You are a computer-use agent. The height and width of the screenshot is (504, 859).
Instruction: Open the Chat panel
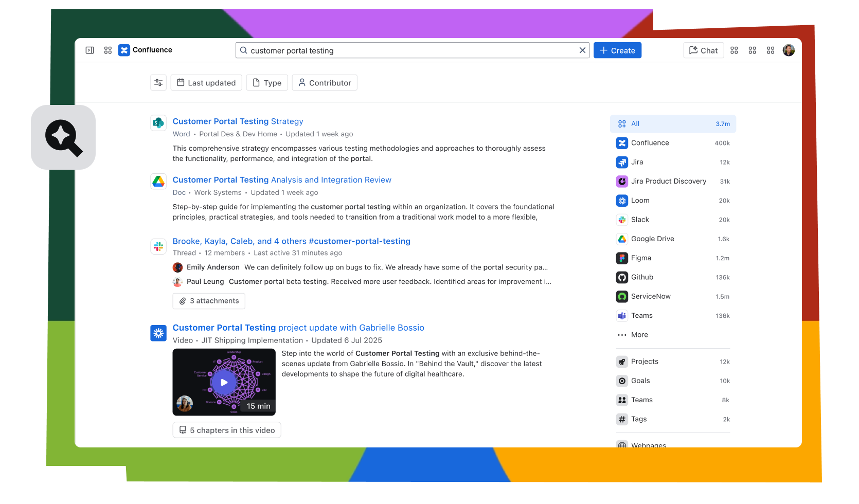click(x=703, y=50)
